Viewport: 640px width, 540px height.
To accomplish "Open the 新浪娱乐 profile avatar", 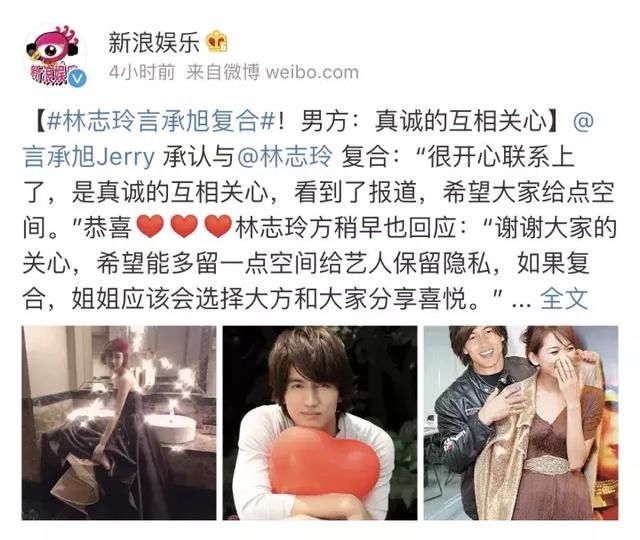I will (x=56, y=56).
